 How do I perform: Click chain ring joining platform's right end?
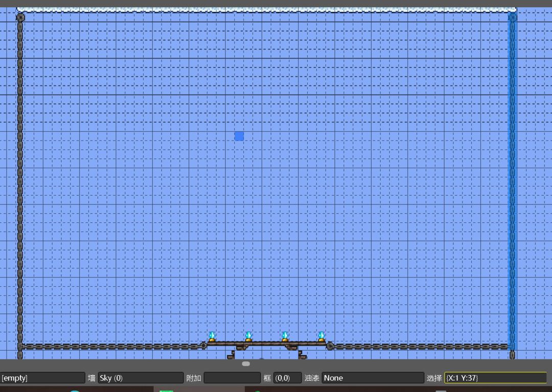330,346
